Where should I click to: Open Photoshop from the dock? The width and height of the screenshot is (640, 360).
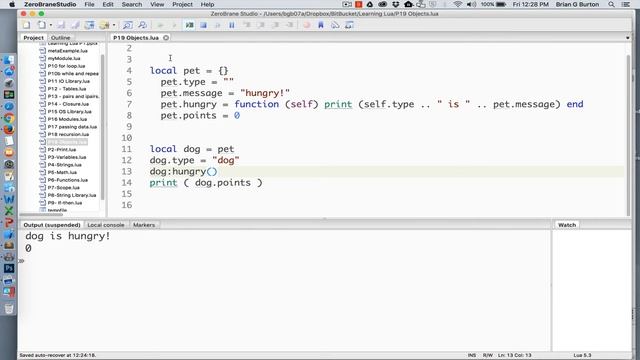click(9, 269)
